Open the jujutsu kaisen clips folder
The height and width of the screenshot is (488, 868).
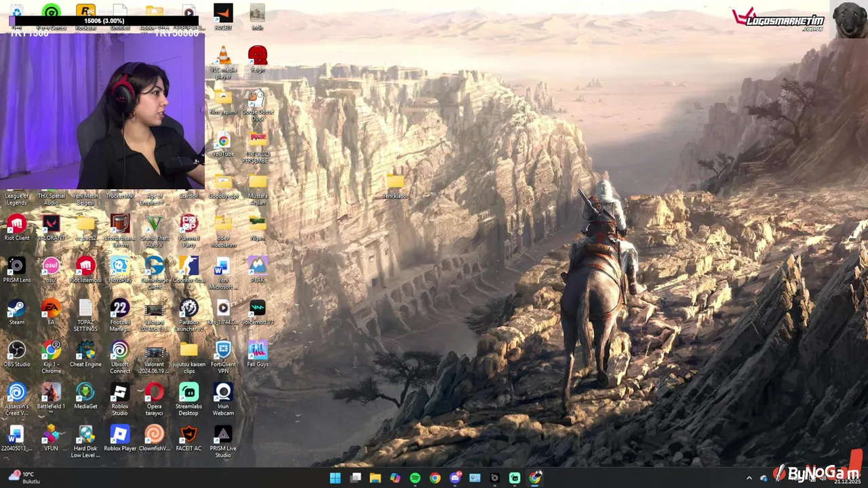[x=189, y=357]
